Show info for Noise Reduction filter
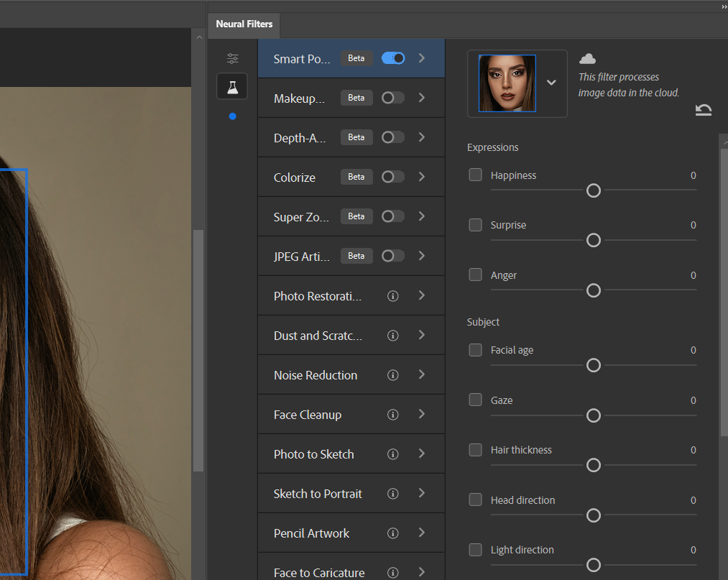This screenshot has height=580, width=728. 392,374
